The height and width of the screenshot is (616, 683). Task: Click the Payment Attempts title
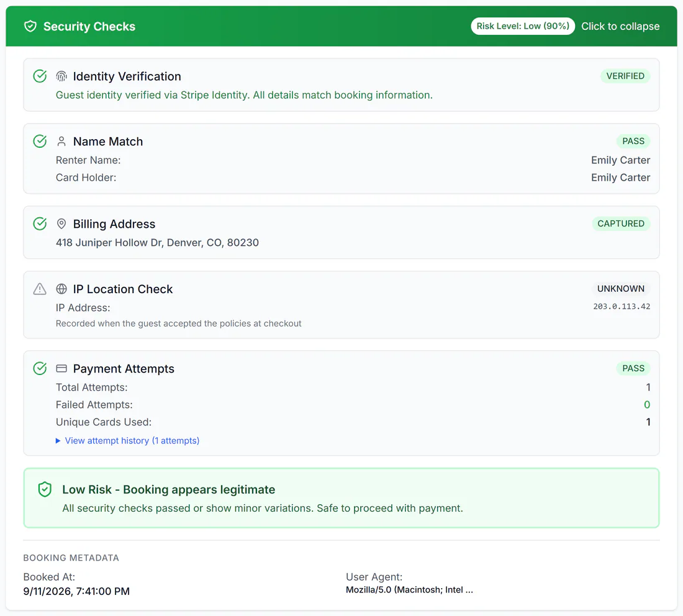124,369
